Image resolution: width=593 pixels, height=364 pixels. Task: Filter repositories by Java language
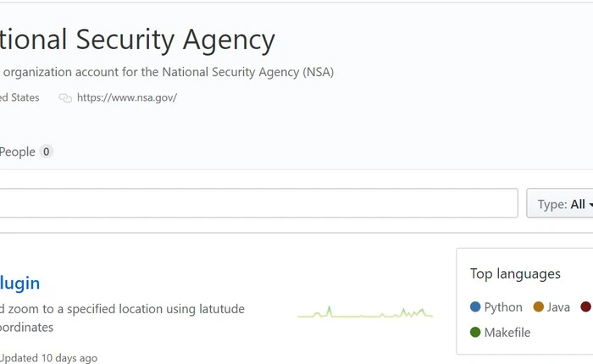point(558,307)
